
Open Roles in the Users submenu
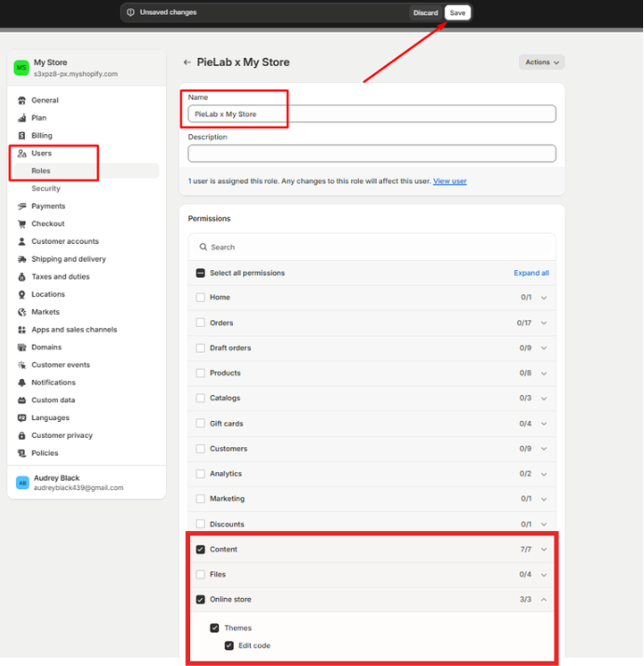41,171
